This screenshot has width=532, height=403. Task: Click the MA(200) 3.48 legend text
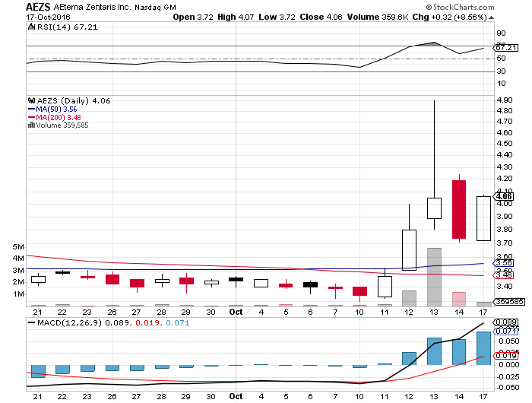[x=59, y=117]
